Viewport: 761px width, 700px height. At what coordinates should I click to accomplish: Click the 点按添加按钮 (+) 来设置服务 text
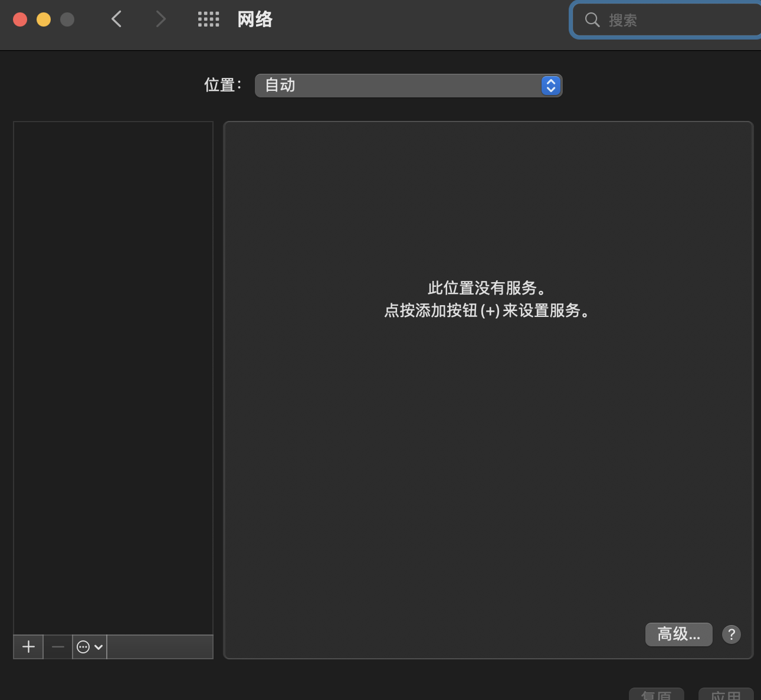coord(488,310)
